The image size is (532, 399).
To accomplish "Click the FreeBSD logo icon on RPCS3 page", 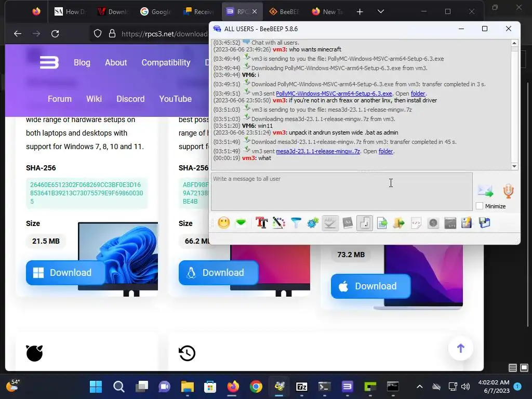I will point(35,353).
